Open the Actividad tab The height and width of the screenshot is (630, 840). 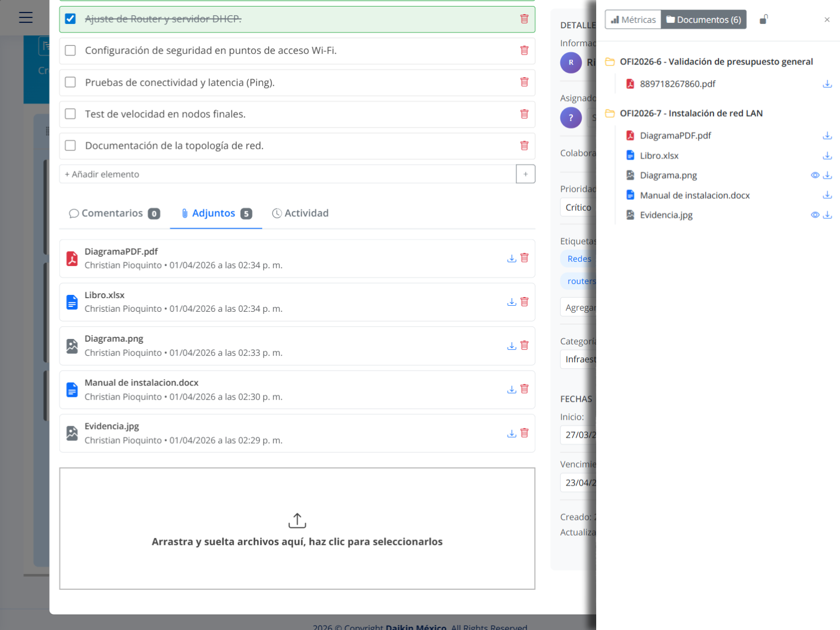point(300,213)
